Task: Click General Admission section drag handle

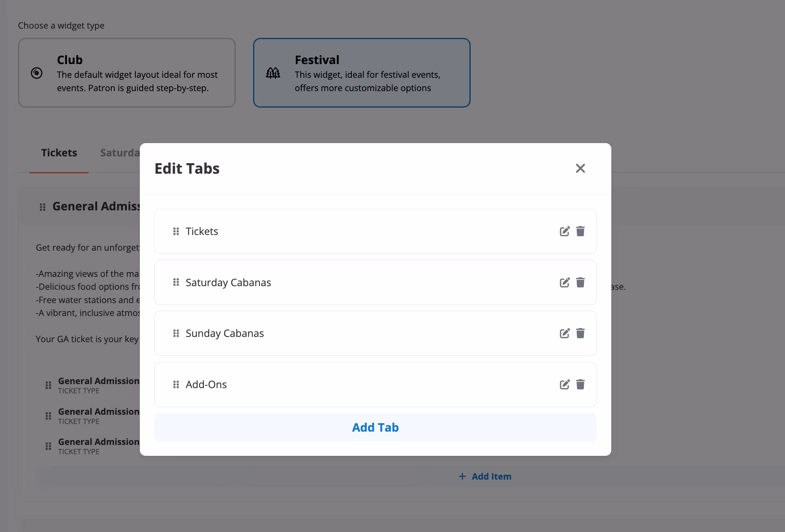Action: pos(43,207)
